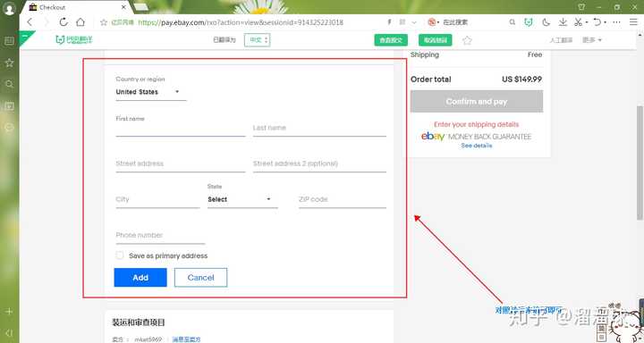Click the undo closed tab arrow icon
This screenshot has height=343, width=644.
597,22
